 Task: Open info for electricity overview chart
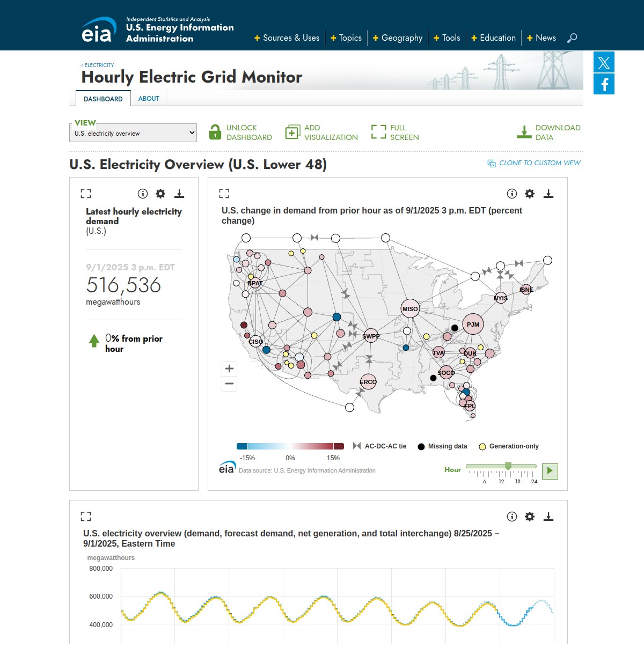point(512,517)
